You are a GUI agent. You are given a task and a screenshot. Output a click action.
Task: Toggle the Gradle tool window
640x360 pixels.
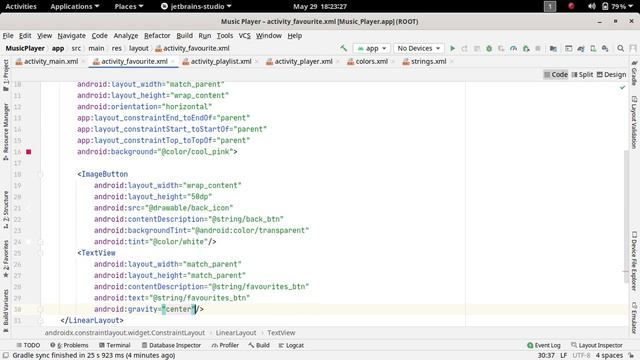[x=634, y=73]
